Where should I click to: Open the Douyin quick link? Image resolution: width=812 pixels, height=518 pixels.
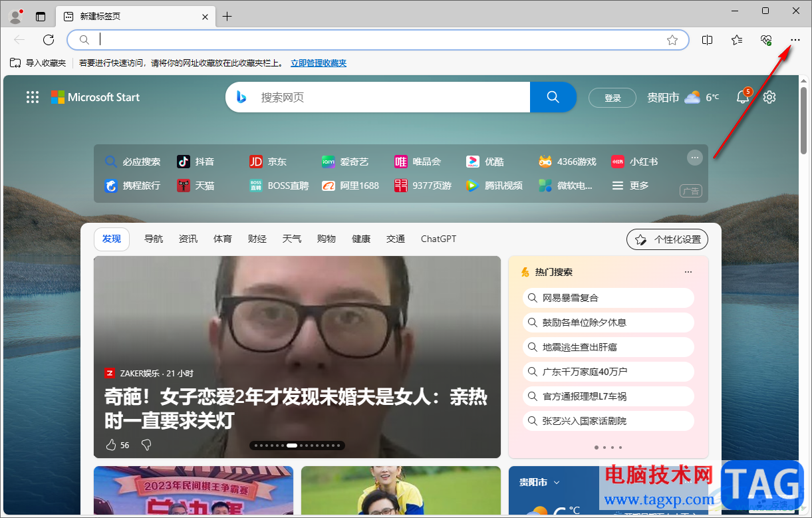(196, 161)
